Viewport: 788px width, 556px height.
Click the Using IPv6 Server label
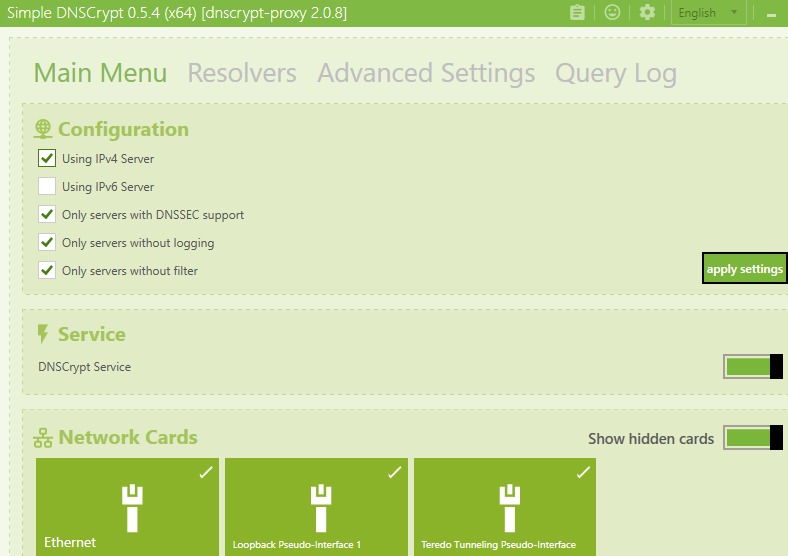(x=108, y=187)
